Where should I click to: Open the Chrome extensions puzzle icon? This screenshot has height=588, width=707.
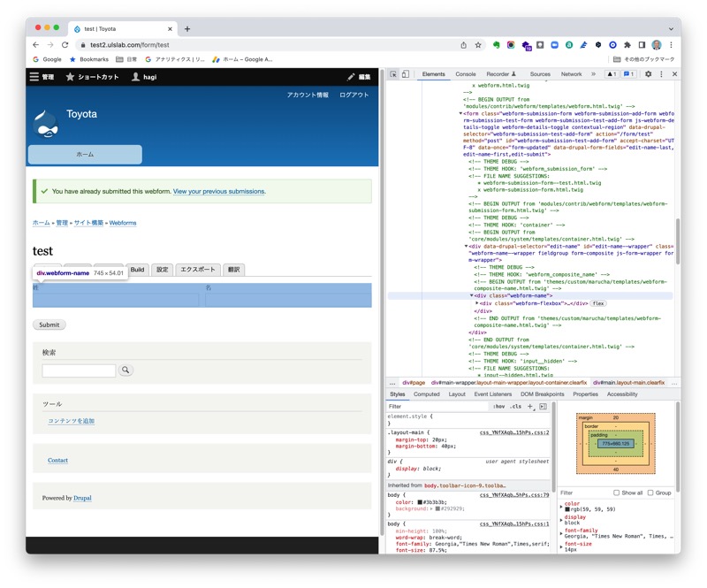pos(627,45)
